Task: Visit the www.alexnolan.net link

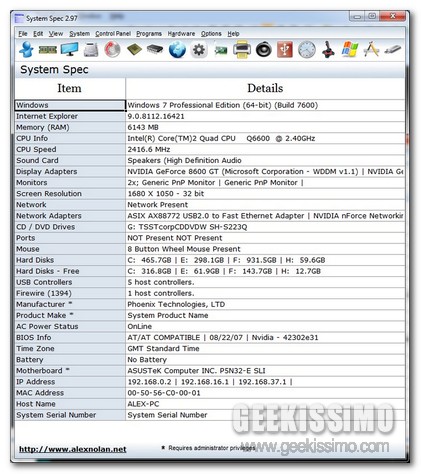Action: click(x=73, y=449)
